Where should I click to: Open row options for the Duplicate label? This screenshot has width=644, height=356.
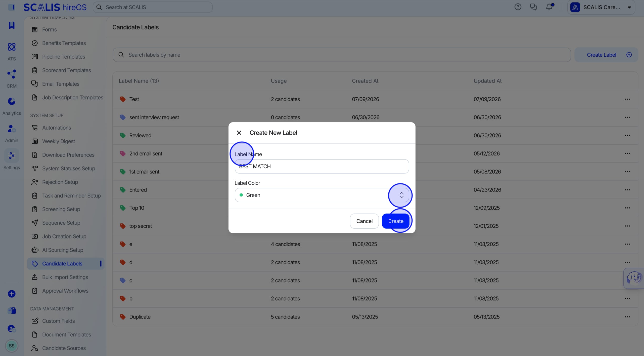627,317
